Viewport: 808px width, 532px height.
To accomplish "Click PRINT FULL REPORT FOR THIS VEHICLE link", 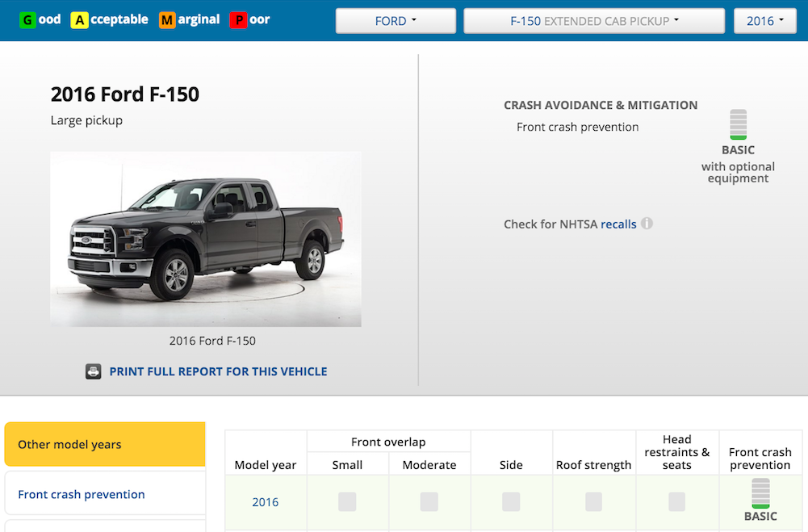I will (x=218, y=371).
